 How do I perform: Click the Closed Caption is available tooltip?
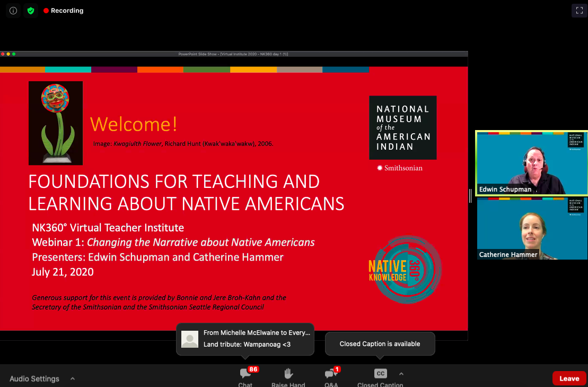point(380,343)
